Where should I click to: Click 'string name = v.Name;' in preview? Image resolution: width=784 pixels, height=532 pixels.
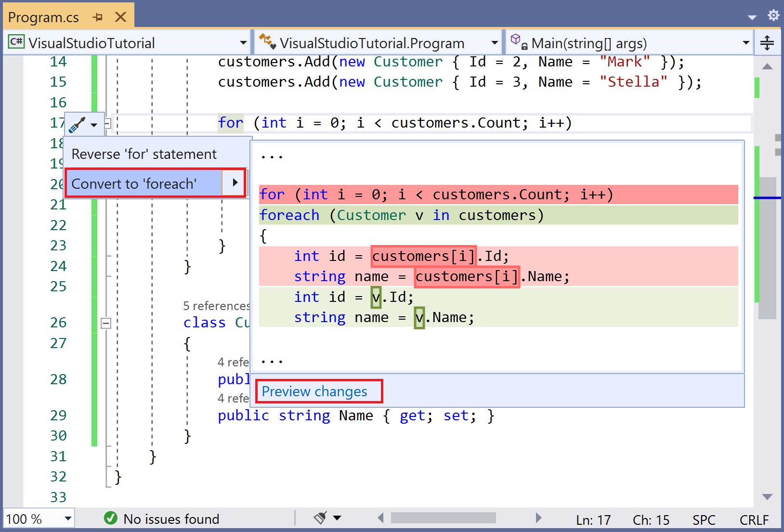[384, 318]
